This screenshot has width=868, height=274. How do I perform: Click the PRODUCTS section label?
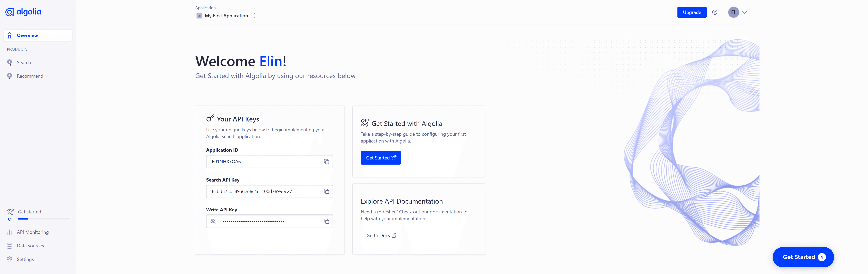point(17,49)
